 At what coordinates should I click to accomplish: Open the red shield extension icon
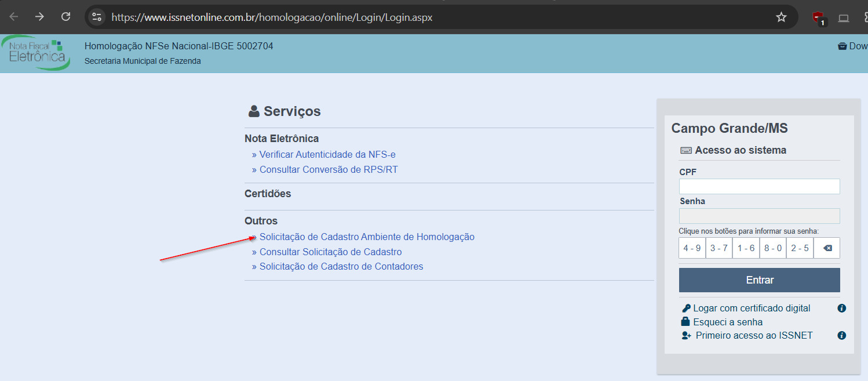(x=818, y=18)
